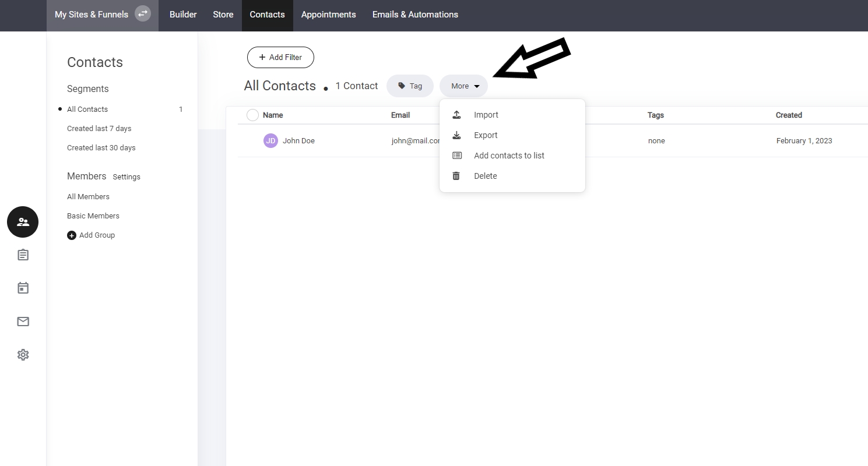868x466 pixels.
Task: Click the contacts people icon in sidebar
Action: (23, 222)
